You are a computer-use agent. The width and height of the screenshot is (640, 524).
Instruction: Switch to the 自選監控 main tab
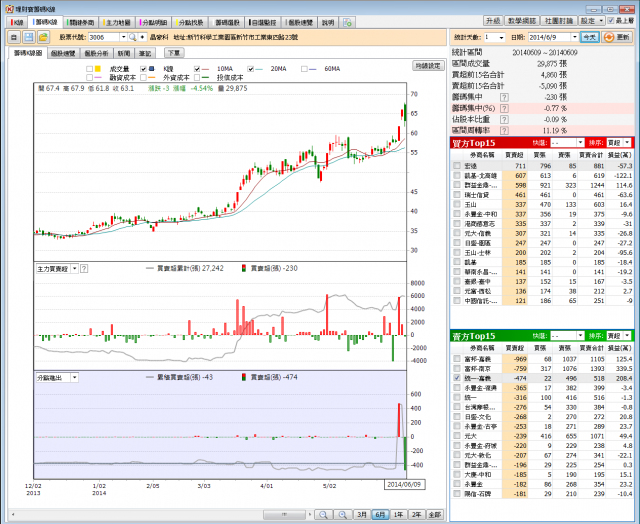click(x=263, y=22)
